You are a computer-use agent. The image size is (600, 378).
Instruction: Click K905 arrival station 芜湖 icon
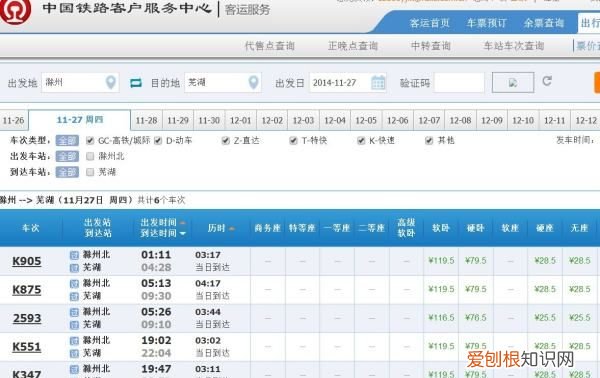(74, 268)
